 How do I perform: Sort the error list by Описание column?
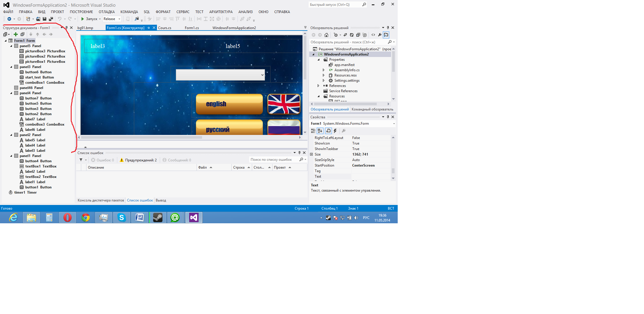141,167
